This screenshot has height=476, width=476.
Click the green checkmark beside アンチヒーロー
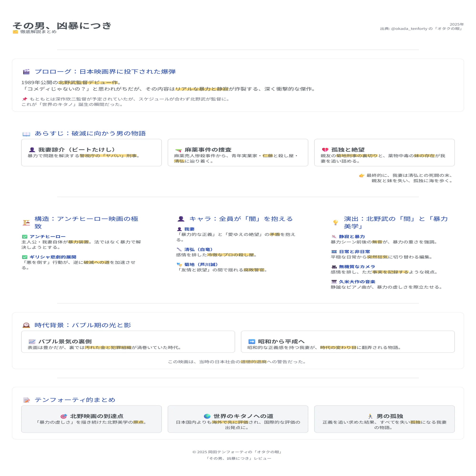pyautogui.click(x=25, y=237)
